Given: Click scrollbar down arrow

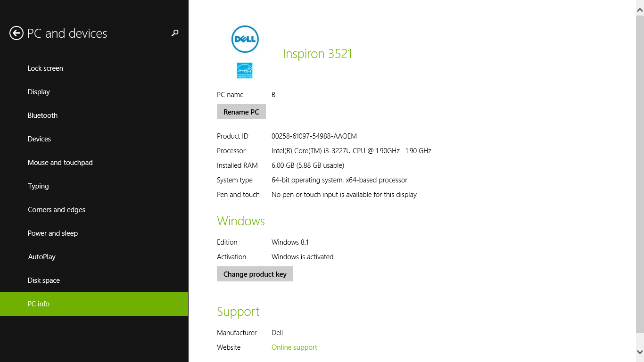Looking at the screenshot, I should [x=640, y=352].
